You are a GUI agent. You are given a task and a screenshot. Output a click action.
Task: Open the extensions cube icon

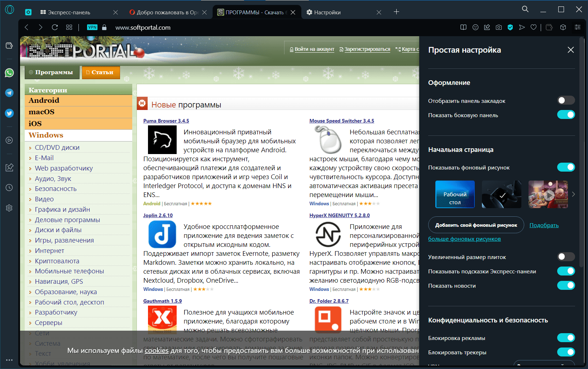click(x=563, y=27)
